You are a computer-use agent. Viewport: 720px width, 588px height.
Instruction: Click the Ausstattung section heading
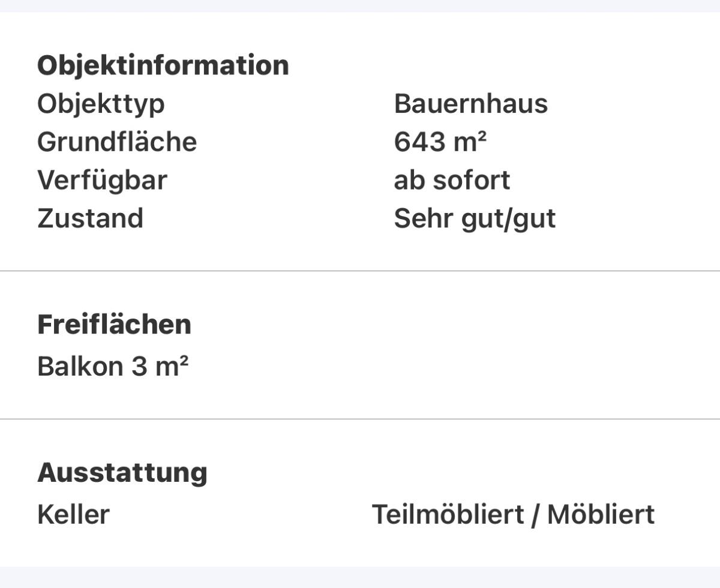click(122, 473)
